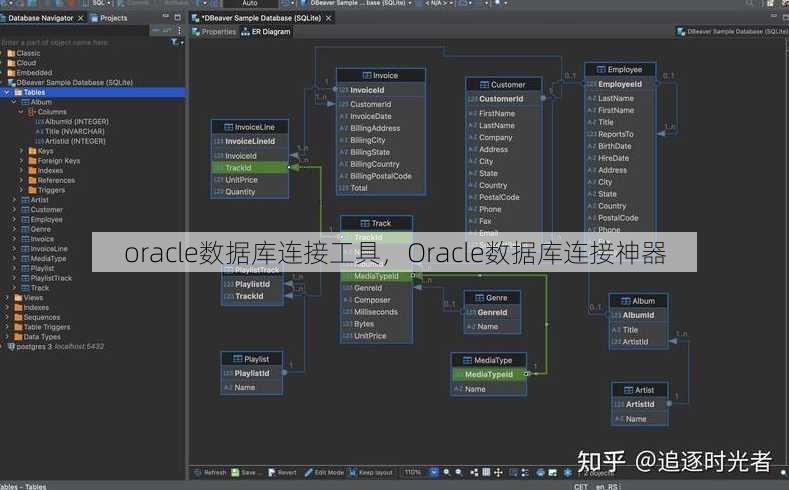Maximize the Database Navigator panel
The width and height of the screenshot is (789, 490).
pos(177,17)
